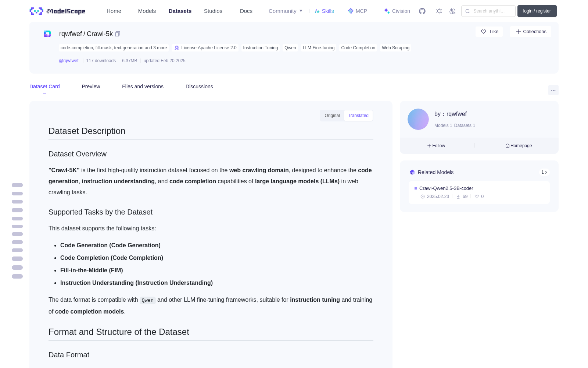Toggle the light/dark theme sun icon
Image resolution: width=588 pixels, height=368 pixels.
point(439,11)
